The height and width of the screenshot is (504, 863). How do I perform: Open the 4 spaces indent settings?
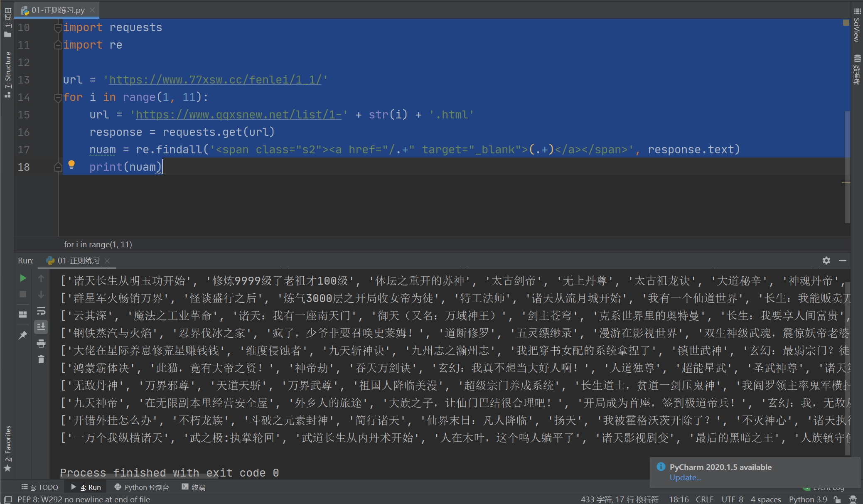click(x=766, y=499)
